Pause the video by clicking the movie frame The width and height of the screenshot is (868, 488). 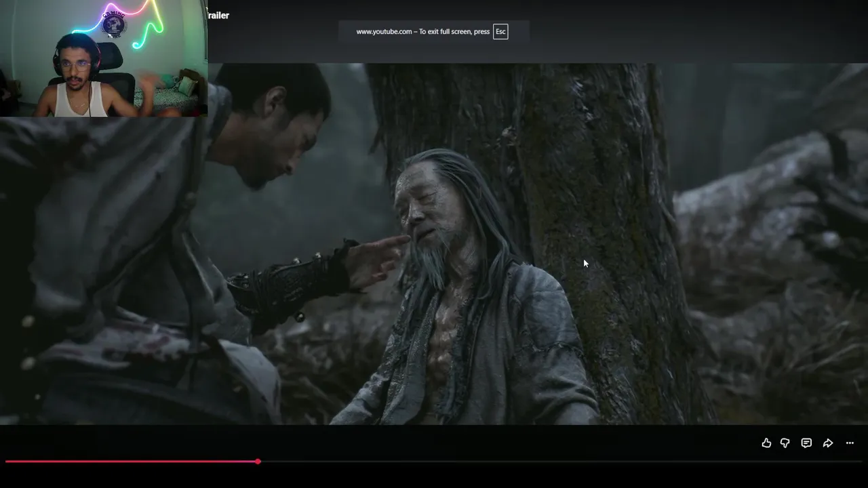(434, 244)
